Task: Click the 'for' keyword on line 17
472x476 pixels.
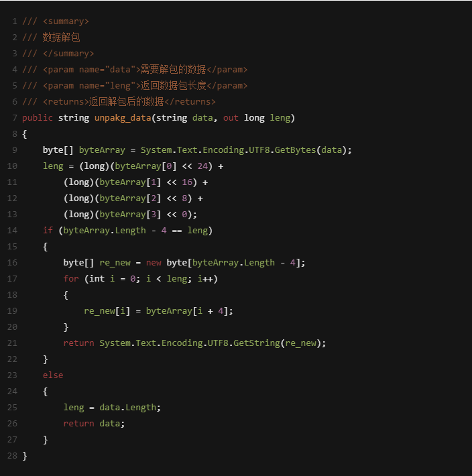Action: click(71, 279)
